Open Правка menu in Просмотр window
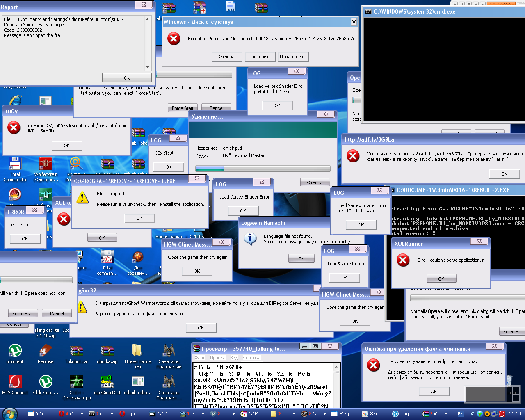Image resolution: width=525 pixels, height=420 pixels. pyautogui.click(x=218, y=358)
